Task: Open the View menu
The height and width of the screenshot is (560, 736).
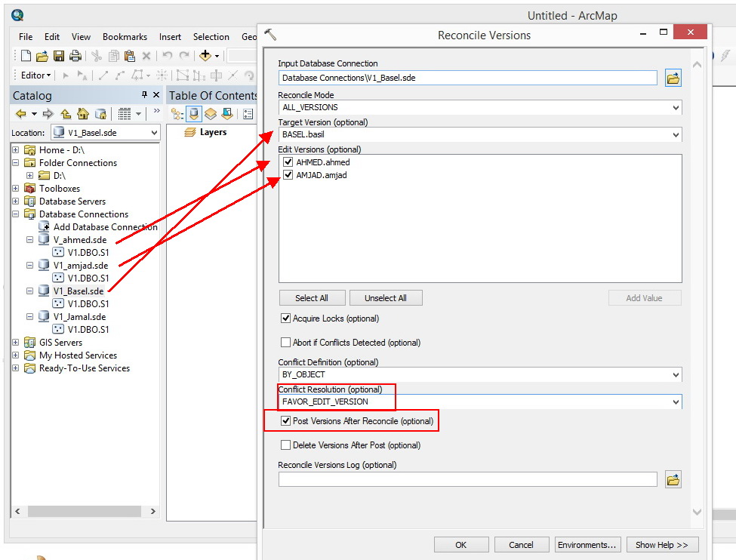Action: coord(81,37)
